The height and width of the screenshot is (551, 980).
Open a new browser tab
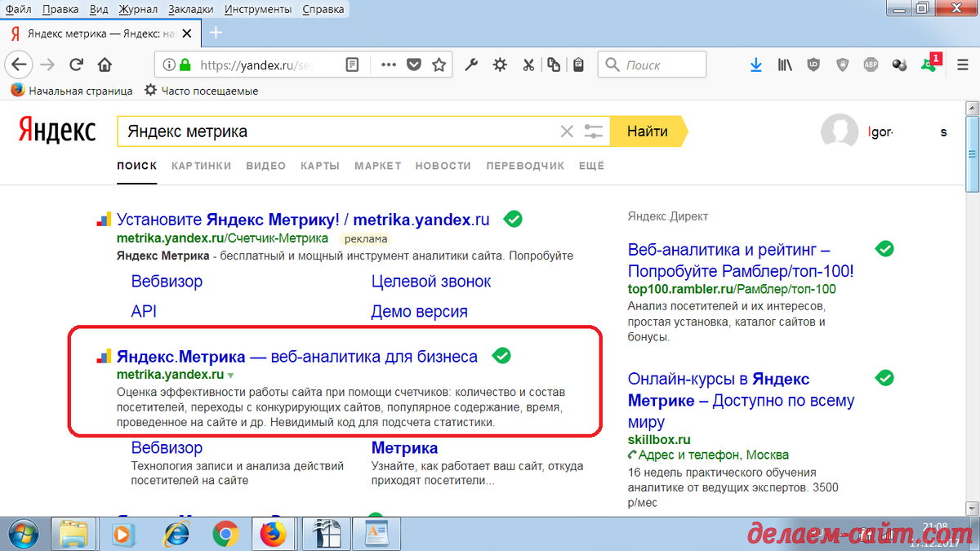tap(216, 33)
